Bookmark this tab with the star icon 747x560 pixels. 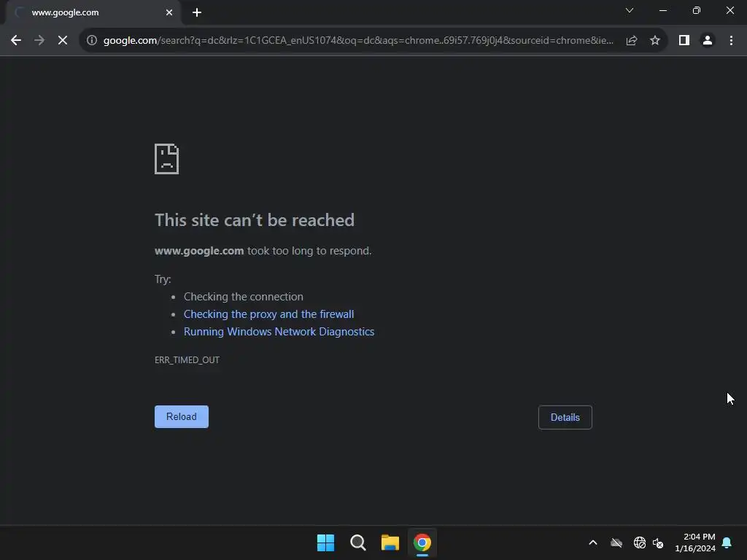click(x=655, y=41)
